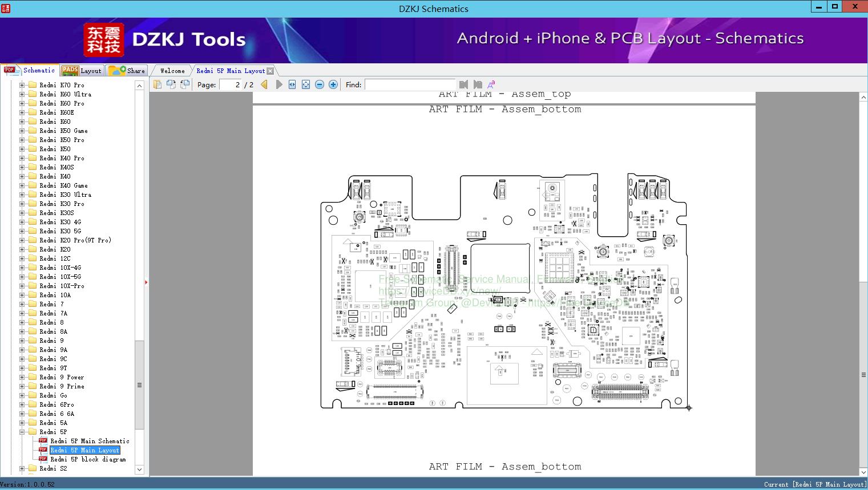Click the PDF icon of Redmi 5P Main Schematic
Screen dimensions: 868x490
(43, 441)
